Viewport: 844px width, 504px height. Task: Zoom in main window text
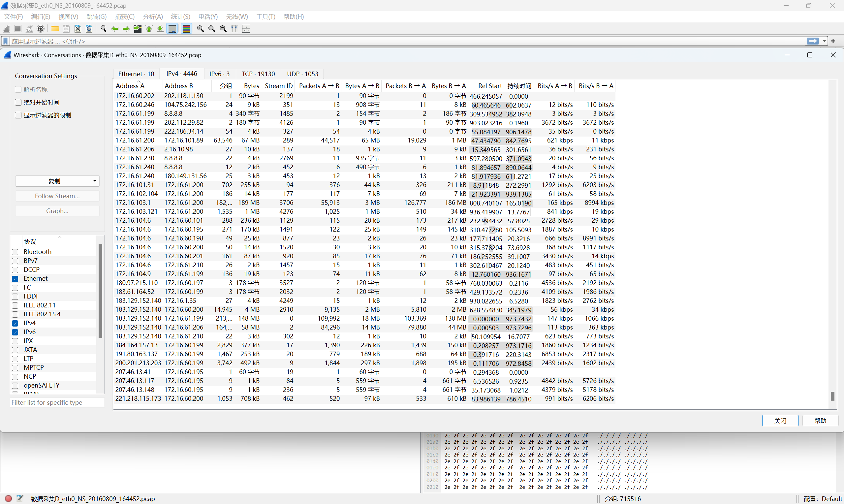201,29
